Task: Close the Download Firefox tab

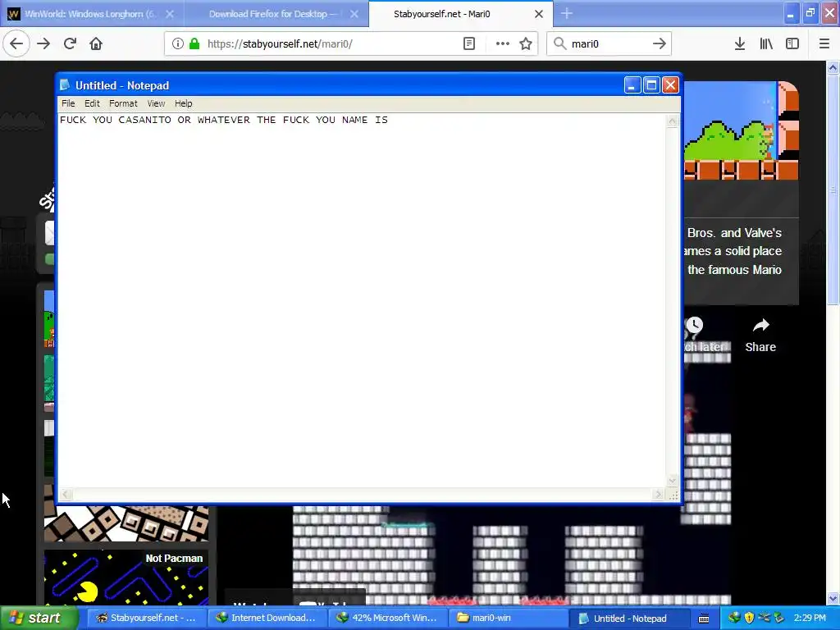Action: pyautogui.click(x=354, y=14)
